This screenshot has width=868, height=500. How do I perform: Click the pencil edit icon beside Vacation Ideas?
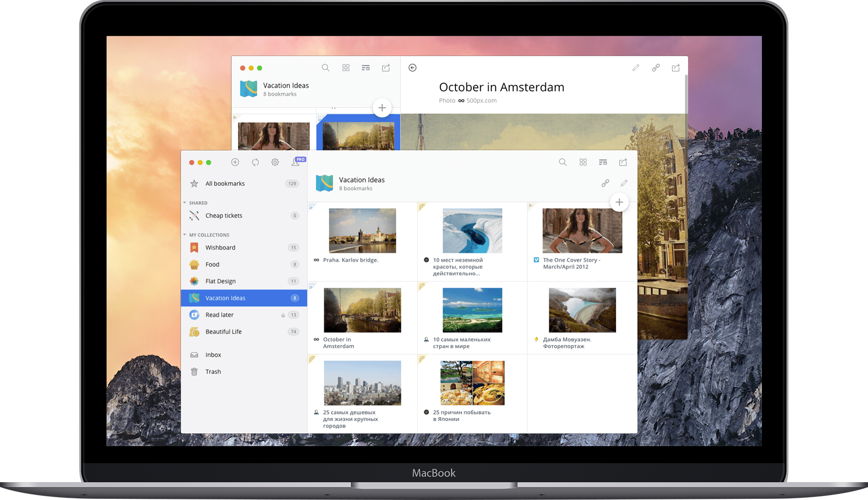click(x=624, y=183)
